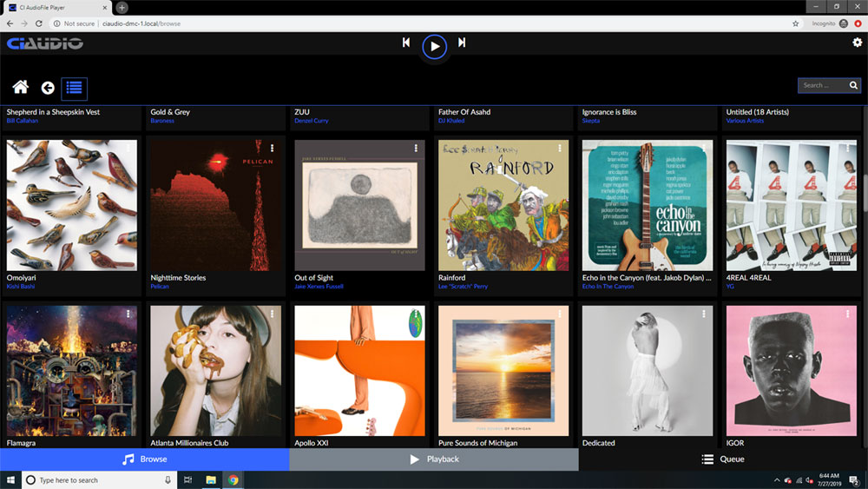
Task: Open the Out of Sight album cover
Action: (x=360, y=205)
